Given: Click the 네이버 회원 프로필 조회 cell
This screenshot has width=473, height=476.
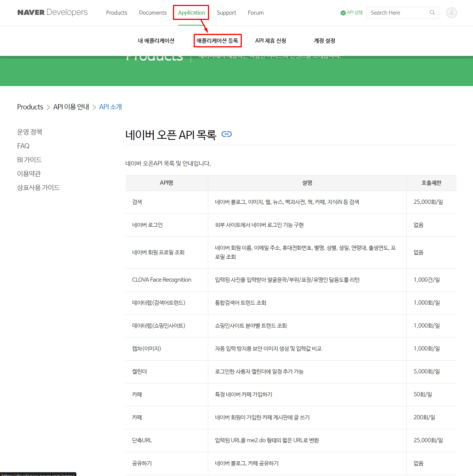Looking at the screenshot, I should pos(167,253).
